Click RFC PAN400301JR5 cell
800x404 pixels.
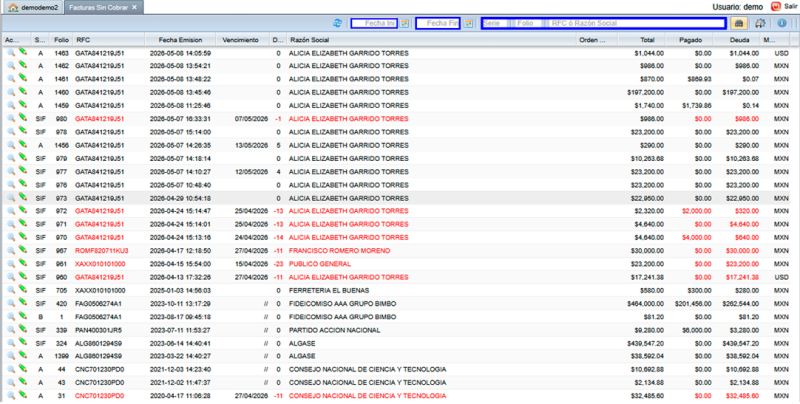(x=99, y=330)
